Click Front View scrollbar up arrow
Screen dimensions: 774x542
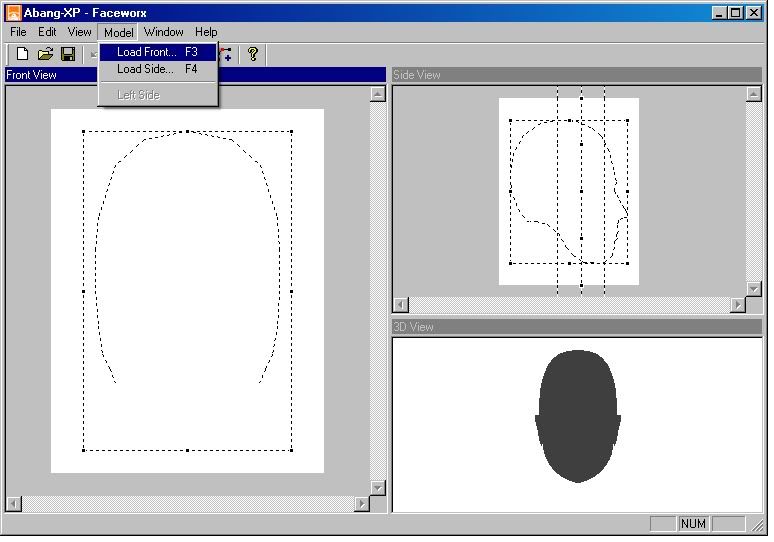click(x=377, y=94)
